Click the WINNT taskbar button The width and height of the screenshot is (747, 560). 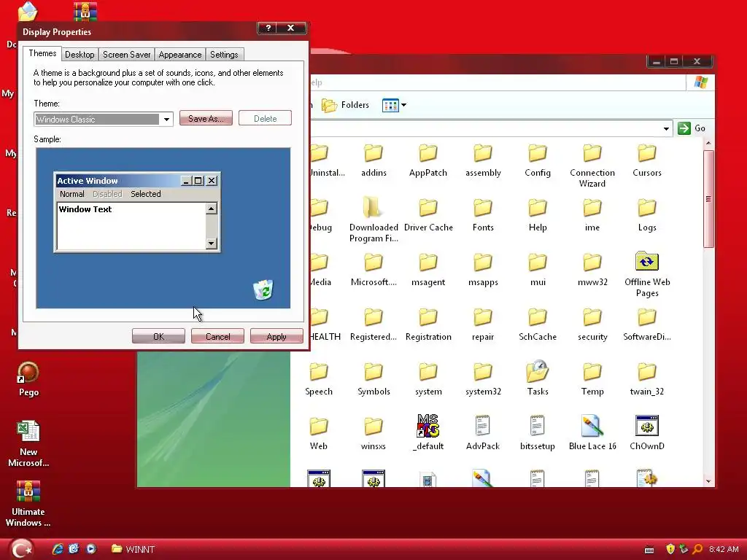[133, 549]
